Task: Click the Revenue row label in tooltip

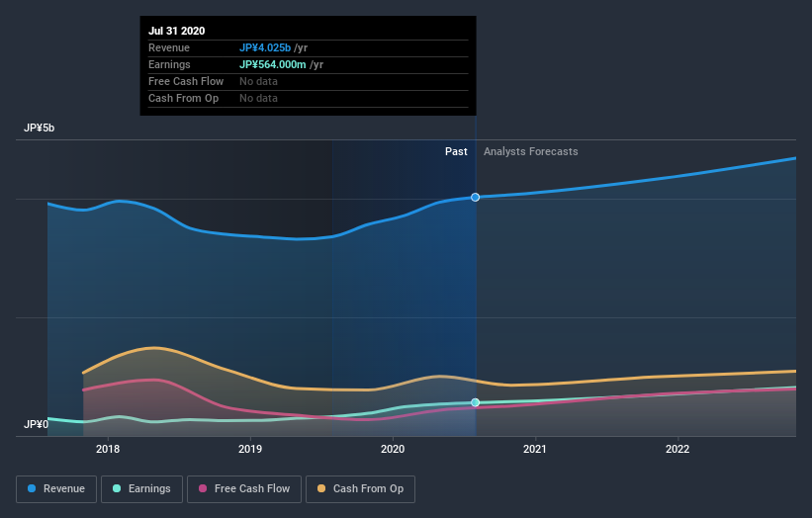Action: point(169,47)
